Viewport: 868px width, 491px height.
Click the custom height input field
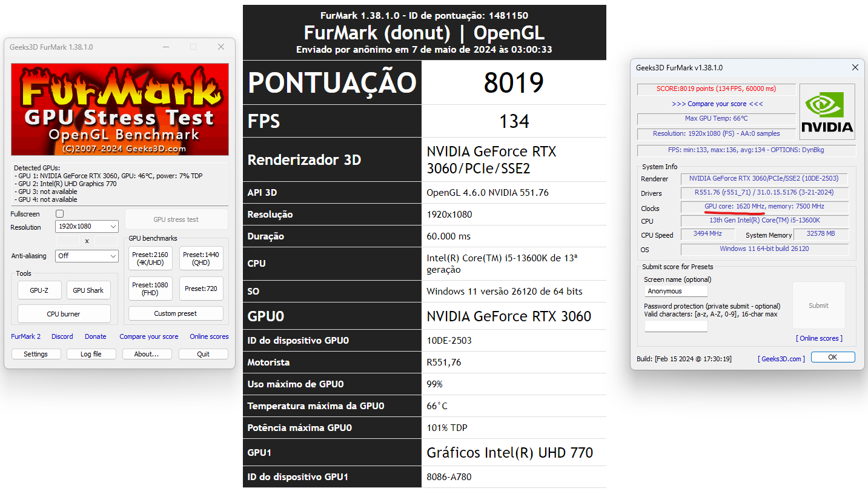105,241
